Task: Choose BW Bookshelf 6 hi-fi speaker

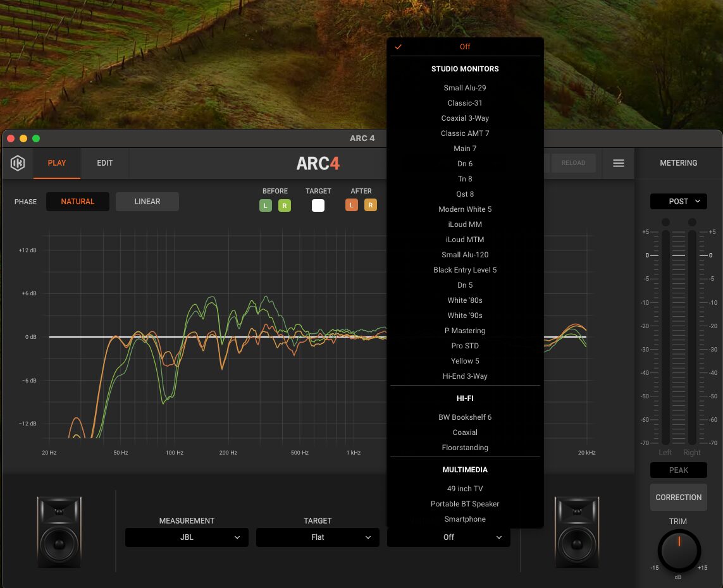Action: [x=465, y=417]
